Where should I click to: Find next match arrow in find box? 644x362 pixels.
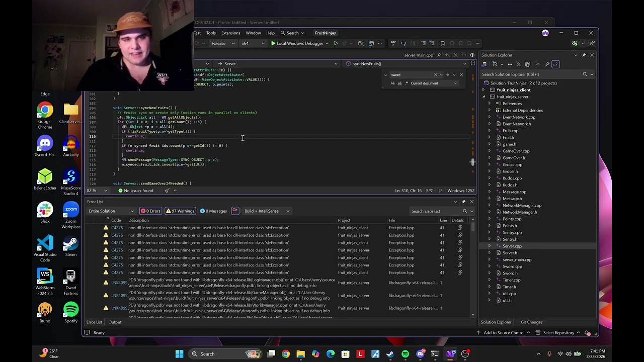click(x=447, y=75)
